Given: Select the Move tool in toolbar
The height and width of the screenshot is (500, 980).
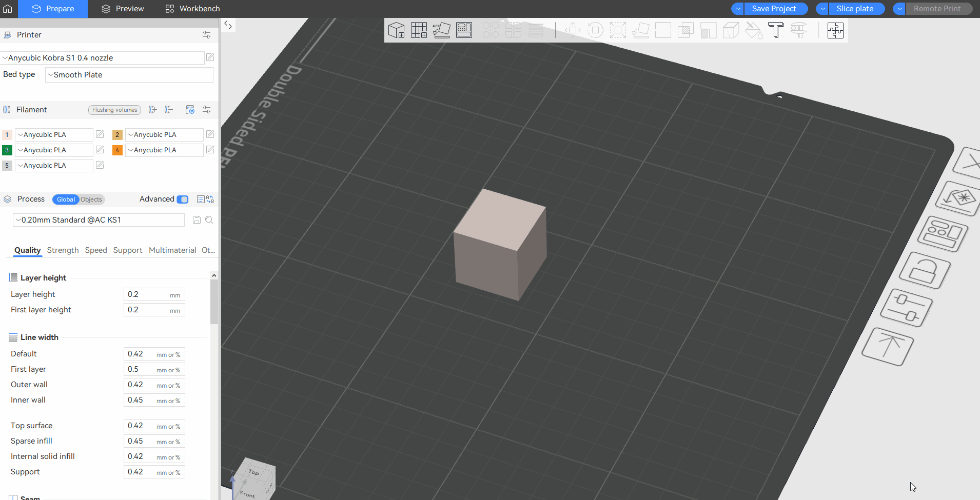Looking at the screenshot, I should [x=573, y=30].
